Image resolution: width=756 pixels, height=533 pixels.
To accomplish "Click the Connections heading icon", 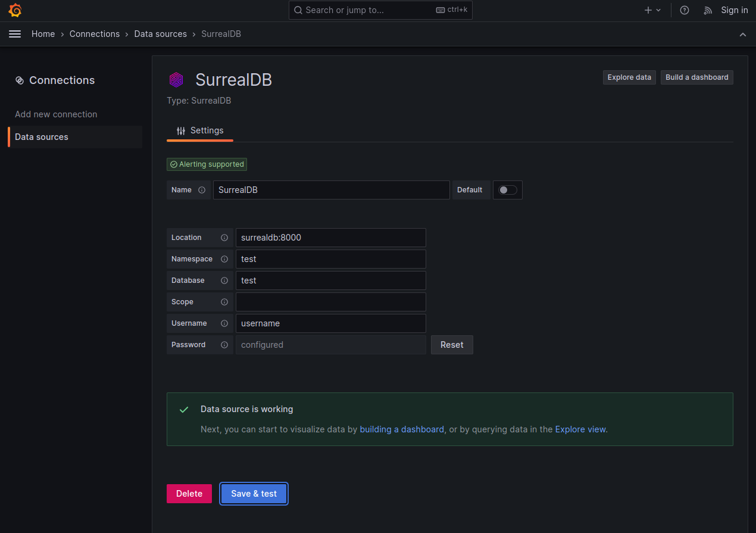I will [19, 80].
